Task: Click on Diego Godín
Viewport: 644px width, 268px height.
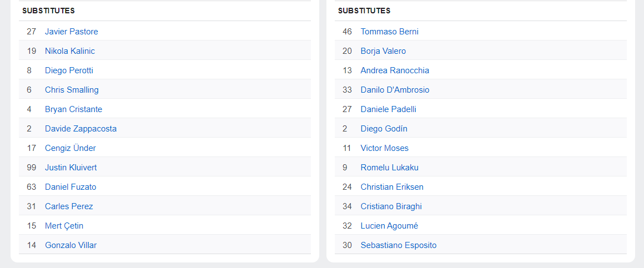Action: [384, 129]
